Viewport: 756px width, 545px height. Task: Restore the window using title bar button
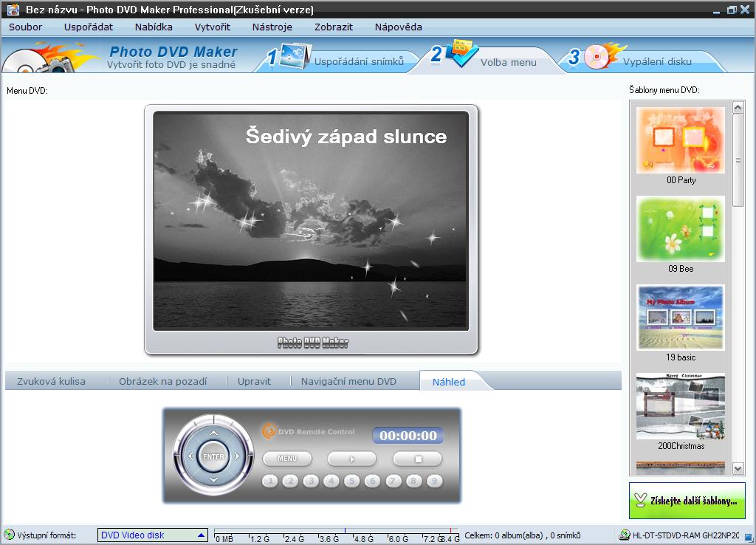[732, 10]
